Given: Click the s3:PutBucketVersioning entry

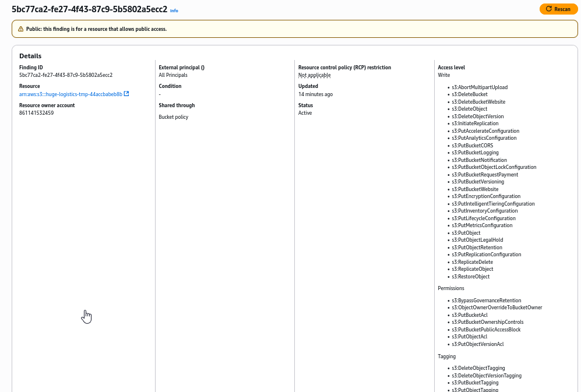Looking at the screenshot, I should point(478,182).
